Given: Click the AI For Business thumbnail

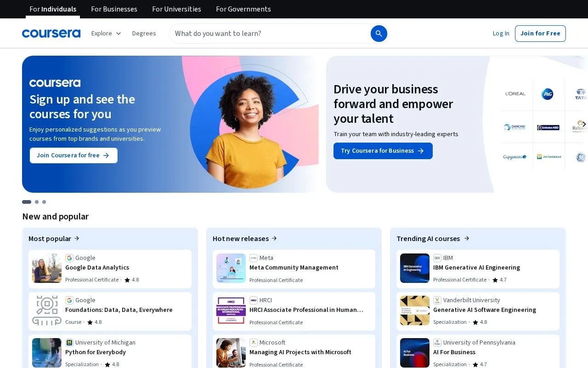Looking at the screenshot, I should click(x=415, y=353).
